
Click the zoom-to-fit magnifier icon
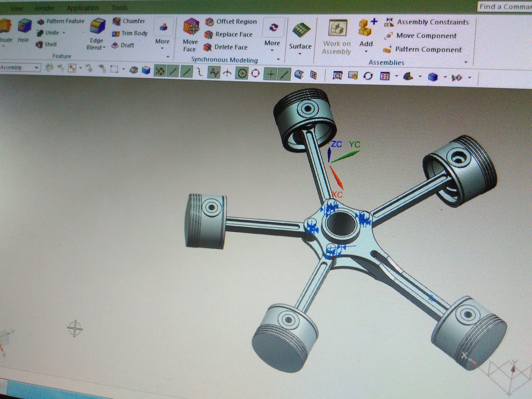[x=337, y=76]
